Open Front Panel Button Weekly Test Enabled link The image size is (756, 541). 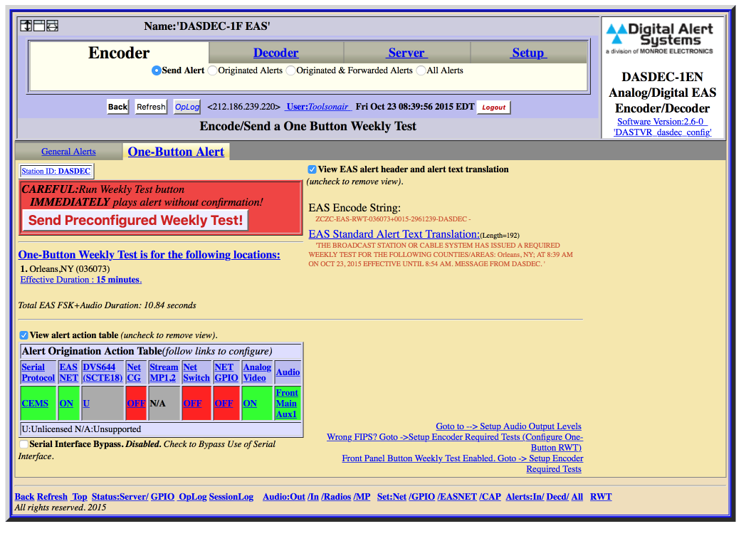463,463
